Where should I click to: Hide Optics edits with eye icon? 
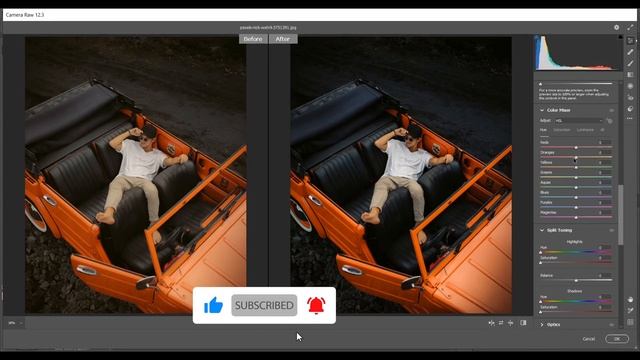point(611,324)
